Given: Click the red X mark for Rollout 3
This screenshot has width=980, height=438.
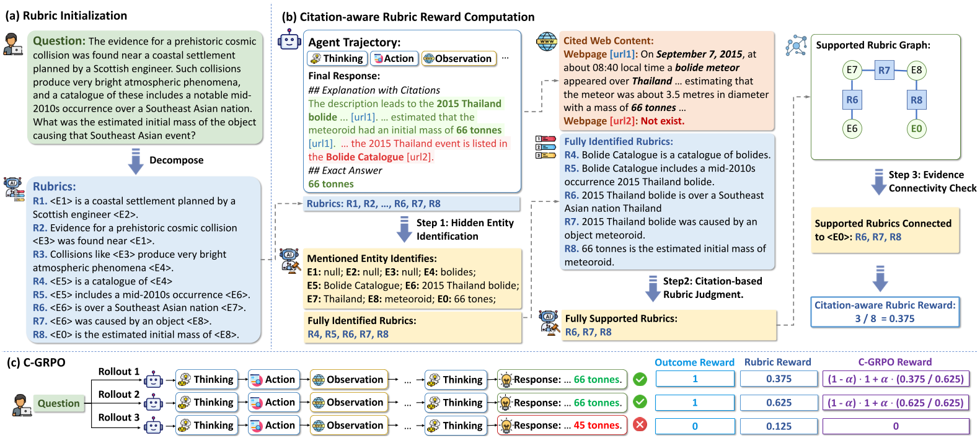Looking at the screenshot, I should pyautogui.click(x=640, y=425).
